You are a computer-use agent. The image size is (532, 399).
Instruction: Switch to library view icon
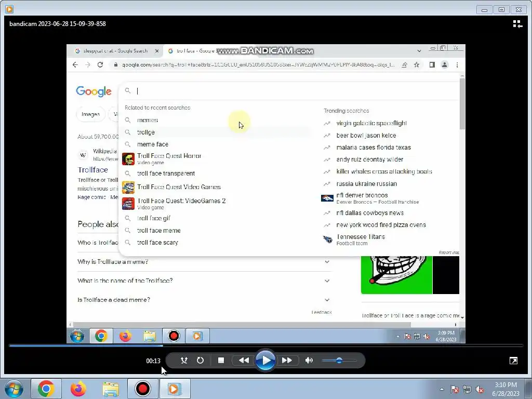(x=517, y=24)
